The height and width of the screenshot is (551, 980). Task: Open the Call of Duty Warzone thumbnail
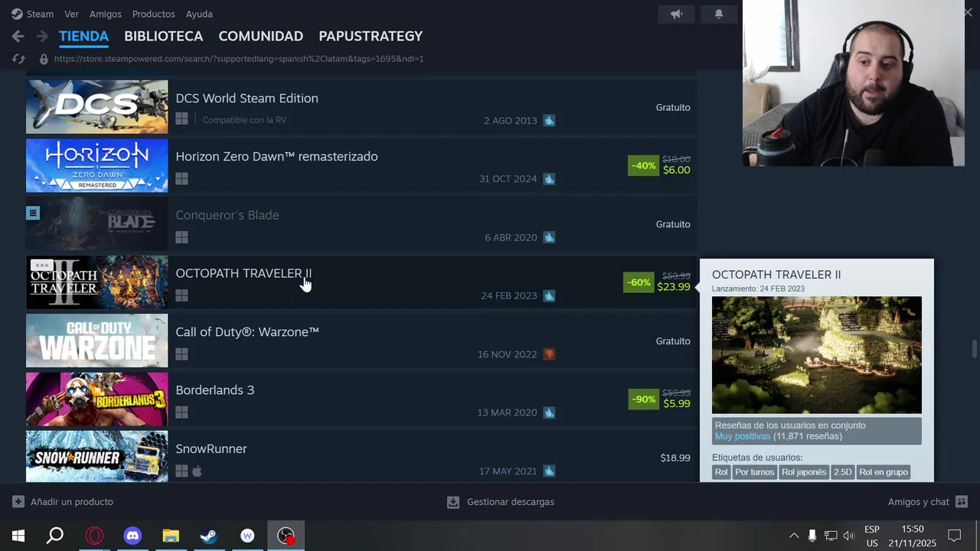96,341
